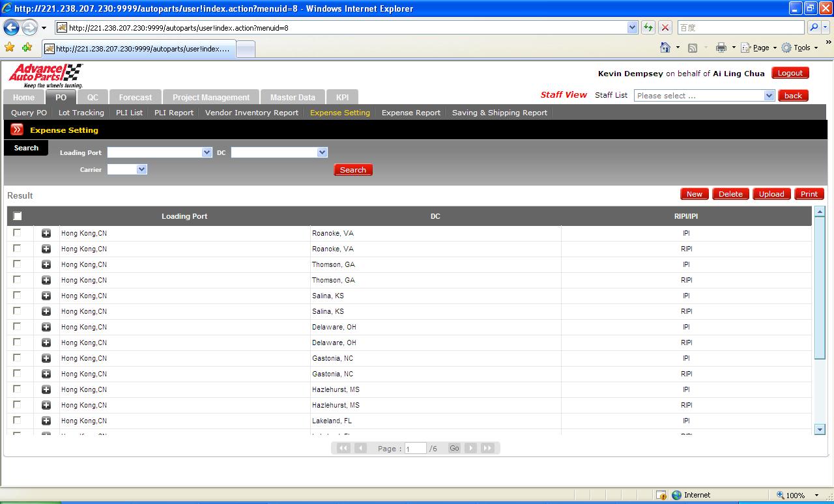The width and height of the screenshot is (834, 504).
Task: Go to next results page arrow
Action: tap(470, 448)
